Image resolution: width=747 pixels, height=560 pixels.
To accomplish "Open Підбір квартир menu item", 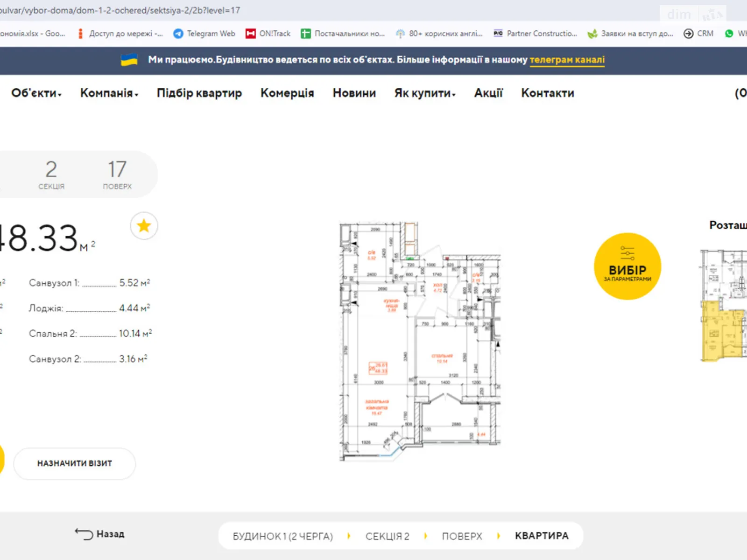I will tap(199, 93).
